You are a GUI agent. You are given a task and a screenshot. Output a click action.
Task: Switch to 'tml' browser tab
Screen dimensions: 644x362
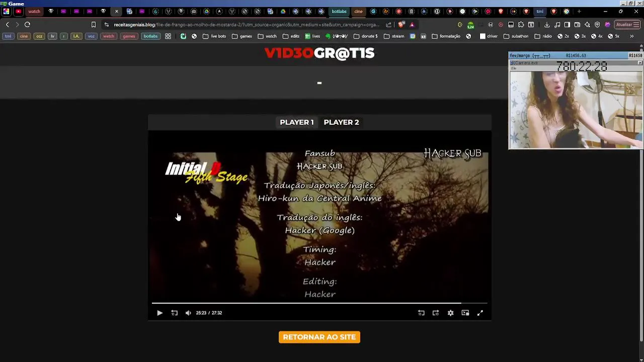[540, 11]
